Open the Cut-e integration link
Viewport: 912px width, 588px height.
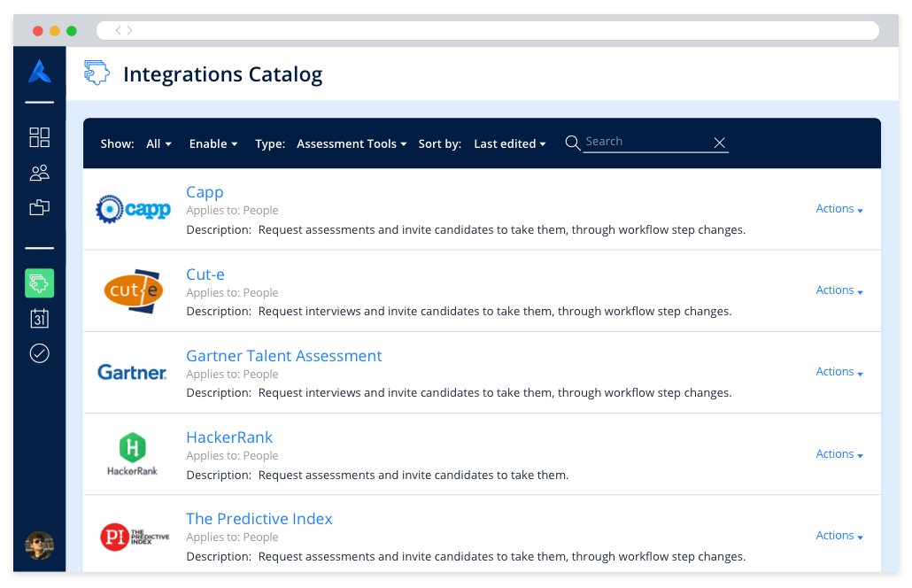coord(205,274)
